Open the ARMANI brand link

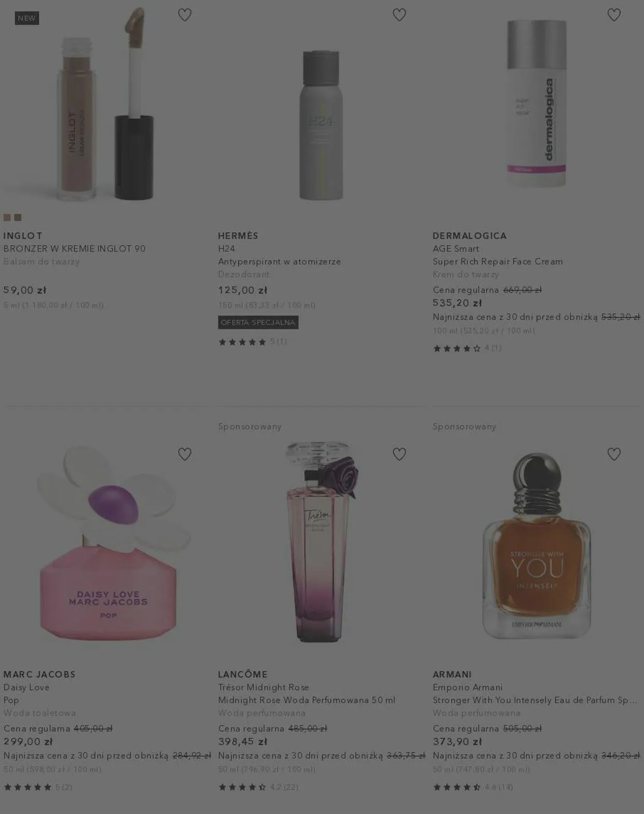point(452,674)
